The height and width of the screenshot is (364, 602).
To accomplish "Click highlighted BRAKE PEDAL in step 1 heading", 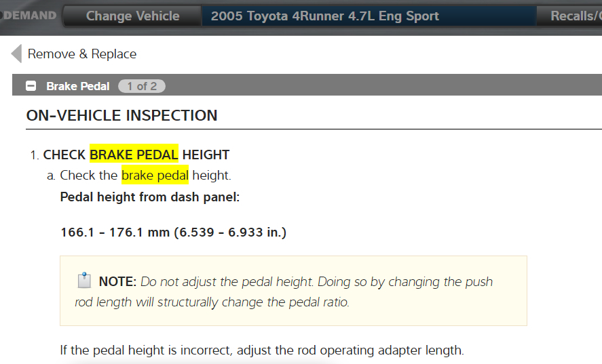I will pyautogui.click(x=134, y=155).
